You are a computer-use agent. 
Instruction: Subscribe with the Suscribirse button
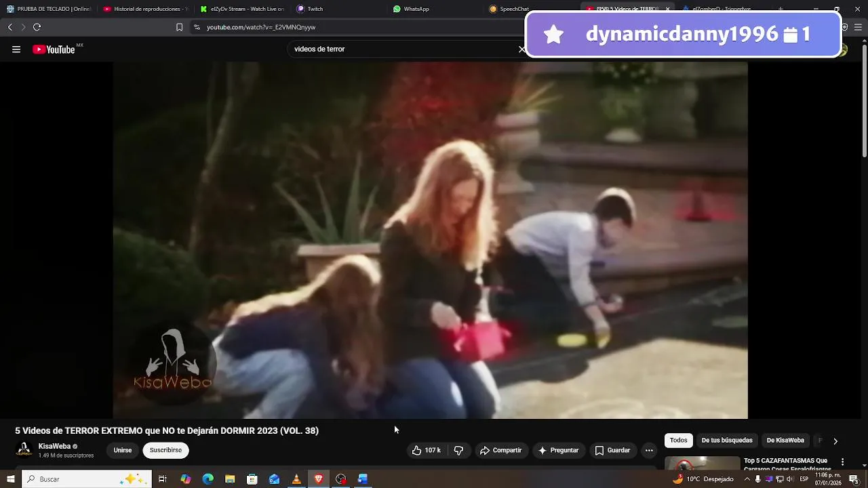click(165, 450)
